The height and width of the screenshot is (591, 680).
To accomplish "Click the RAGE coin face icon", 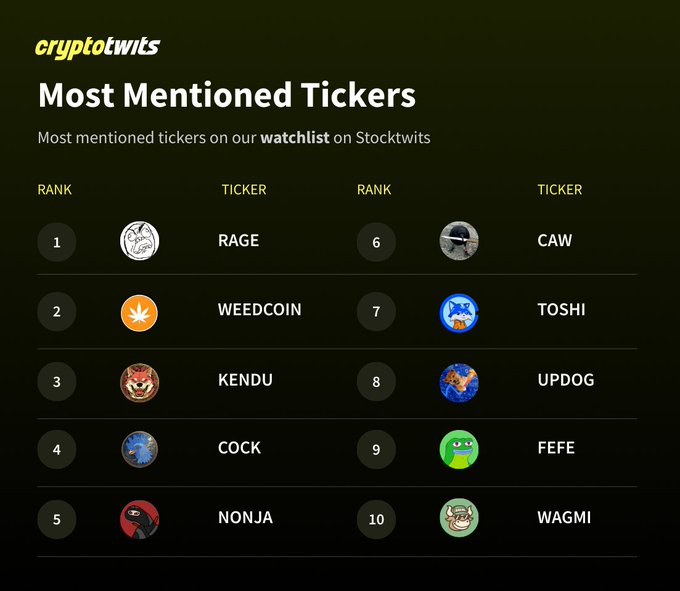I will tap(139, 241).
